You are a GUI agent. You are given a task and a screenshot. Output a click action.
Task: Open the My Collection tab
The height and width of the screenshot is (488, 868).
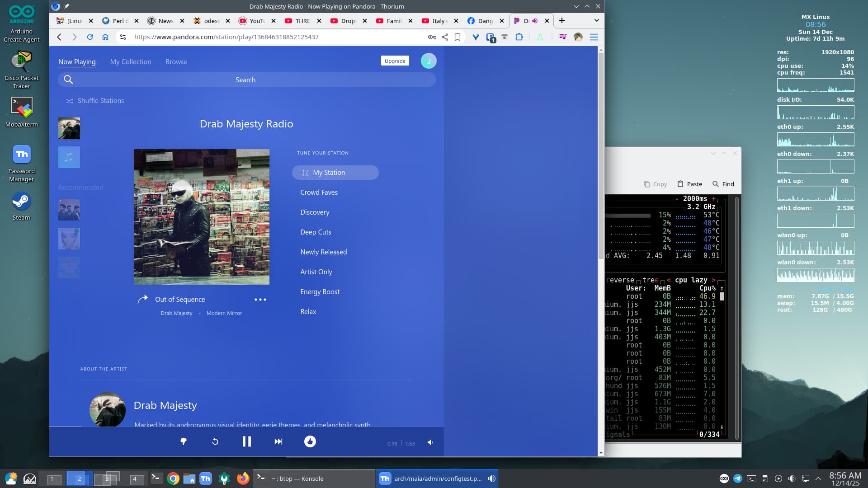(131, 62)
